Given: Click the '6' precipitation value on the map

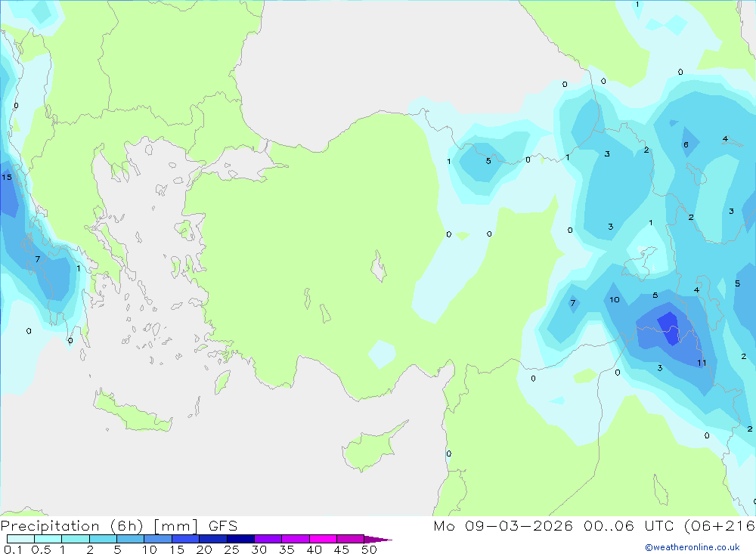Looking at the screenshot, I should [686, 144].
